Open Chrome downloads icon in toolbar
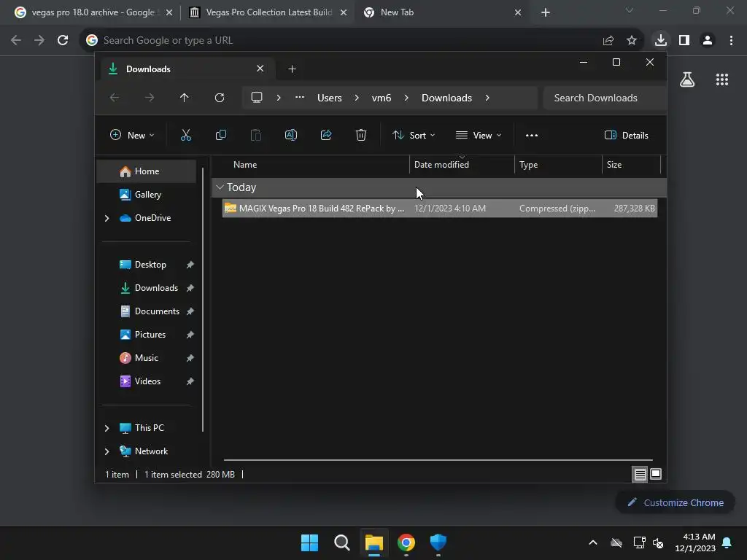Image resolution: width=747 pixels, height=560 pixels. (660, 40)
